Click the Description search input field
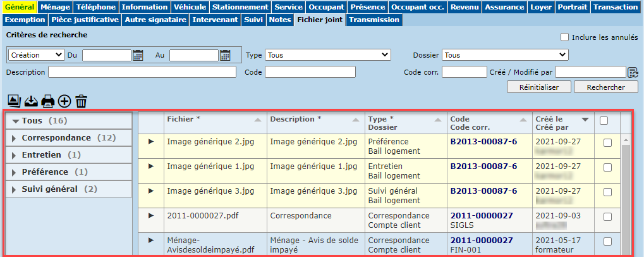 click(x=142, y=72)
